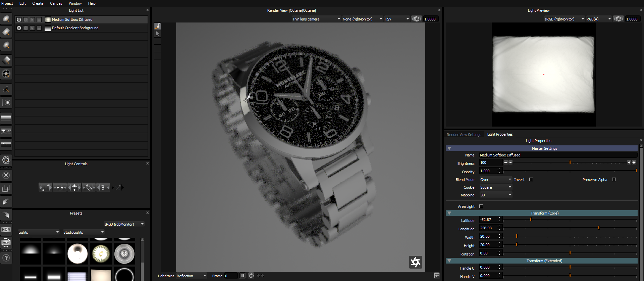The width and height of the screenshot is (644, 281).
Task: Duplicate the selected light
Action: coord(6,189)
